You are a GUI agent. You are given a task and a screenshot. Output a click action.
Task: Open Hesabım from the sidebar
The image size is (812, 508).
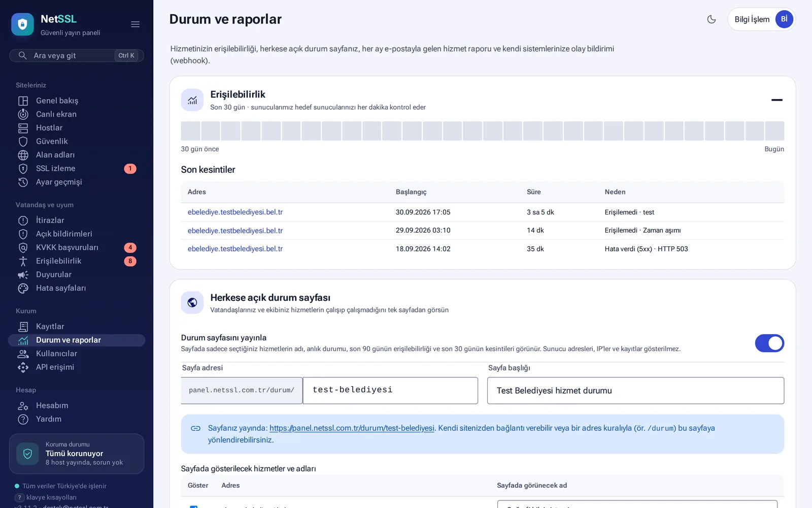(x=77, y=405)
